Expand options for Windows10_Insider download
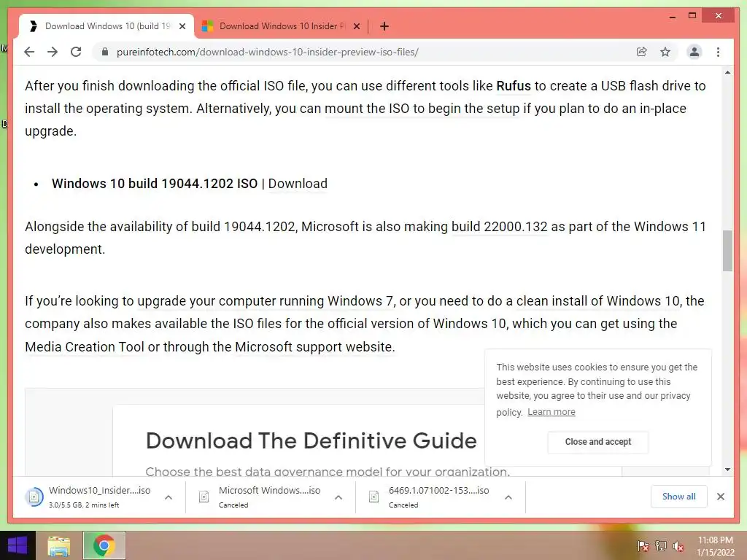This screenshot has height=560, width=747. [169, 497]
